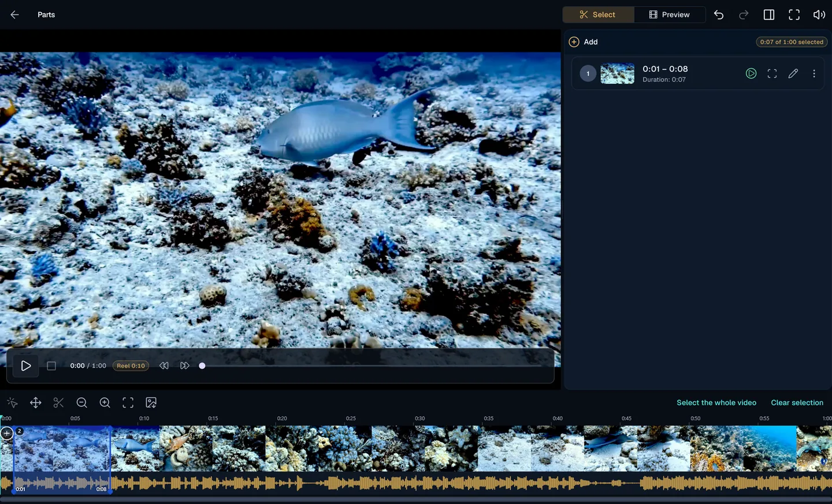Select the scissors cut tool

tap(58, 402)
